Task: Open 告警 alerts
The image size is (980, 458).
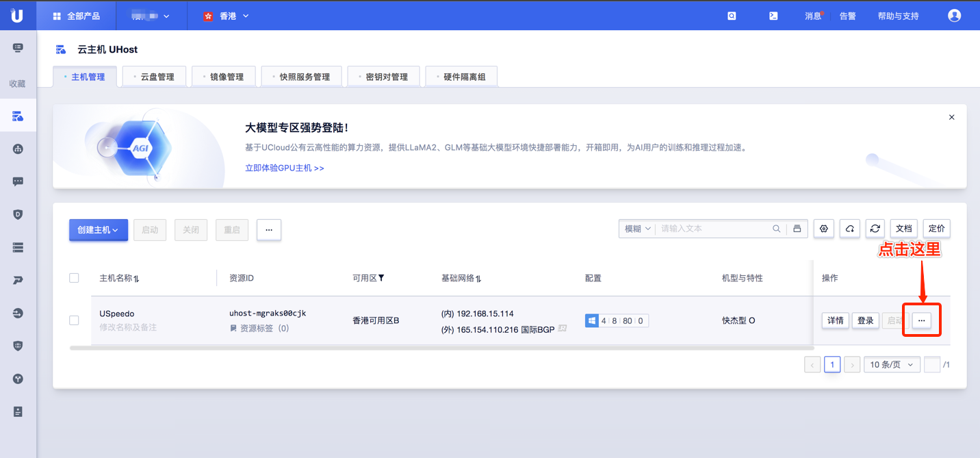Action: tap(848, 16)
